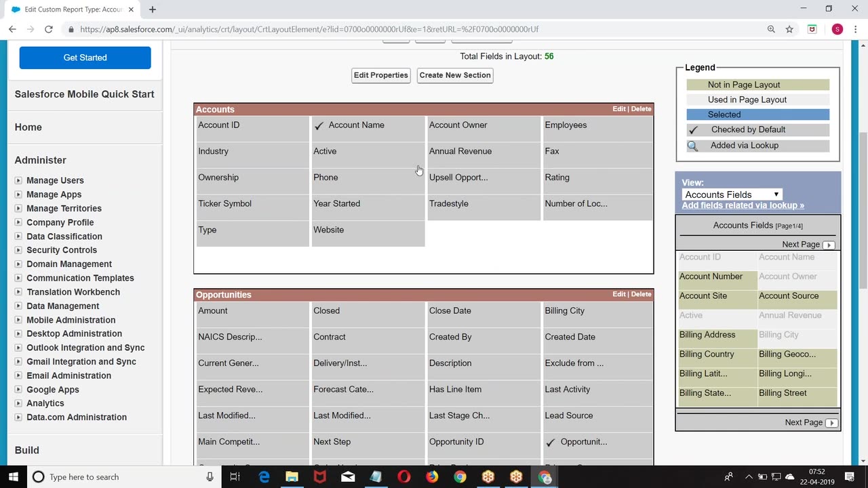Open Task View from the taskbar
Viewport: 868px width, 488px height.
point(235,477)
